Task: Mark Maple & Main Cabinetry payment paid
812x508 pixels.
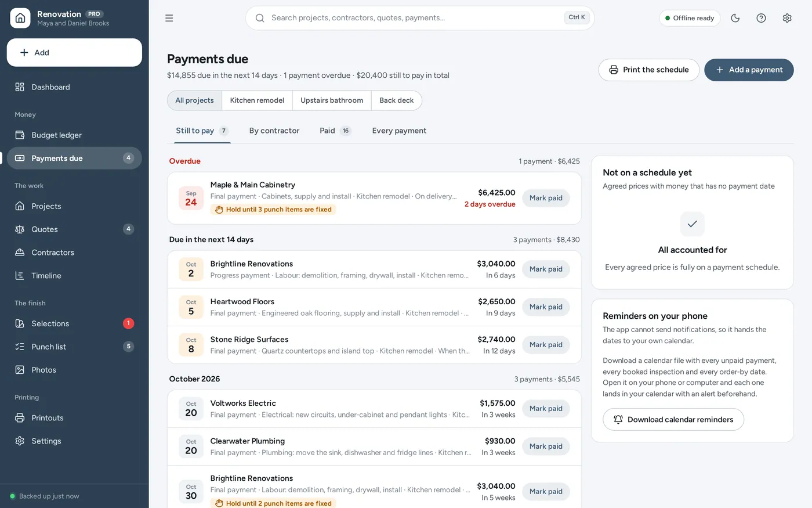Action: click(x=546, y=198)
